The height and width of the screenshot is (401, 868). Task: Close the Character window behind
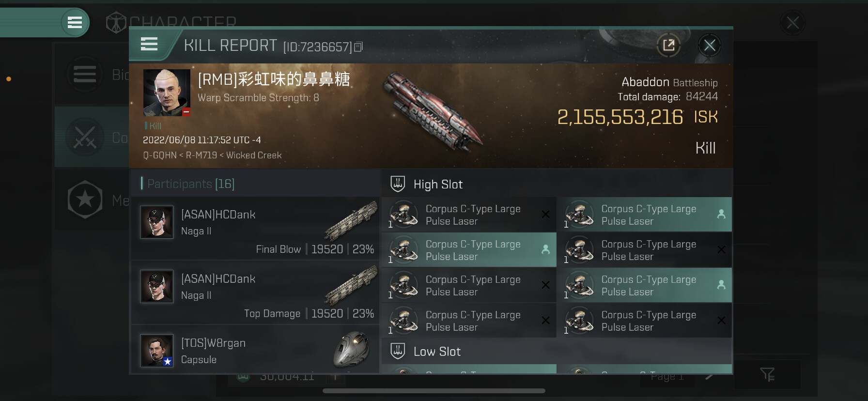(793, 22)
